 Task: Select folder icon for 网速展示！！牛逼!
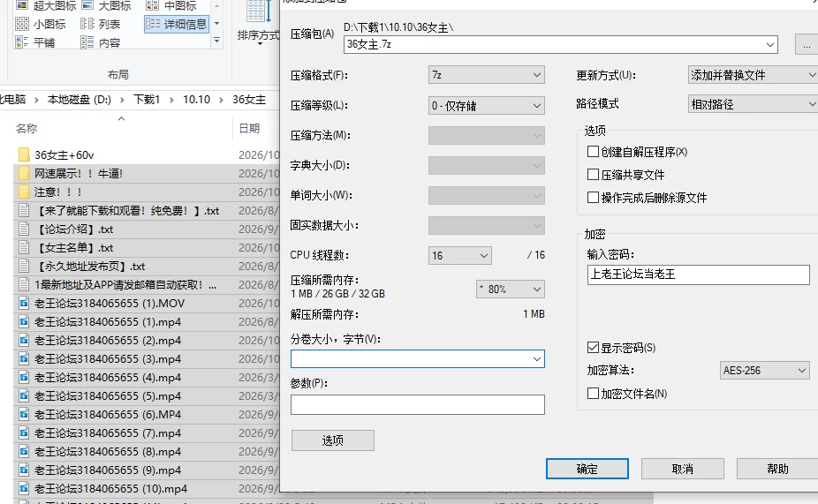(x=24, y=173)
